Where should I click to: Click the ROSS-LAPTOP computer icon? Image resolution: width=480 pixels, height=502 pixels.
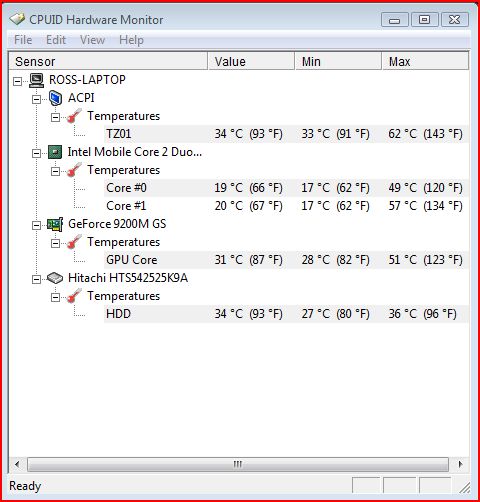(36, 80)
